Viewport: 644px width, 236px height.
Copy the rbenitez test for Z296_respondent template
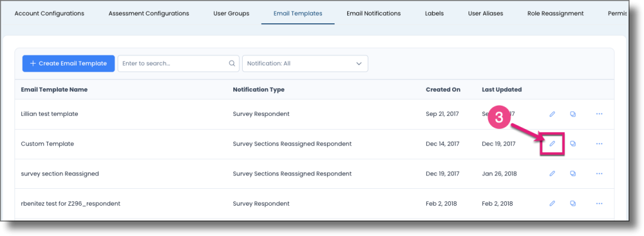point(572,203)
